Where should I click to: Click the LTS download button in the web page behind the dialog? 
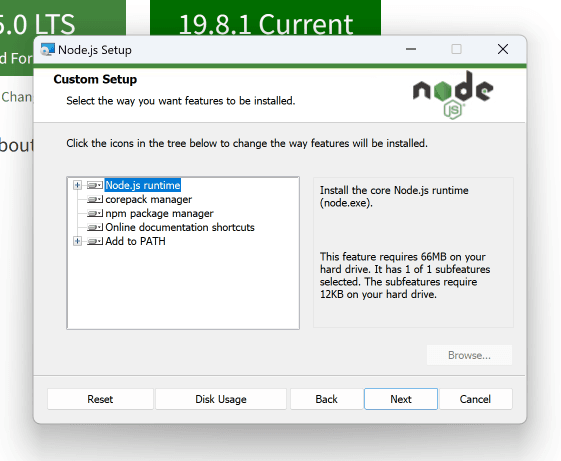tap(63, 18)
